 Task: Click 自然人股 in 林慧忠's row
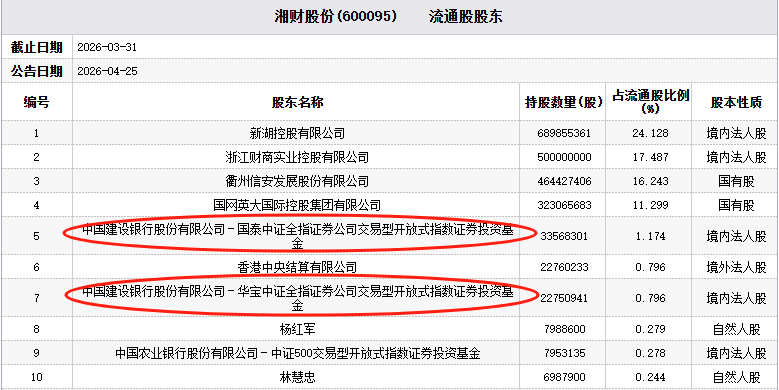[736, 378]
